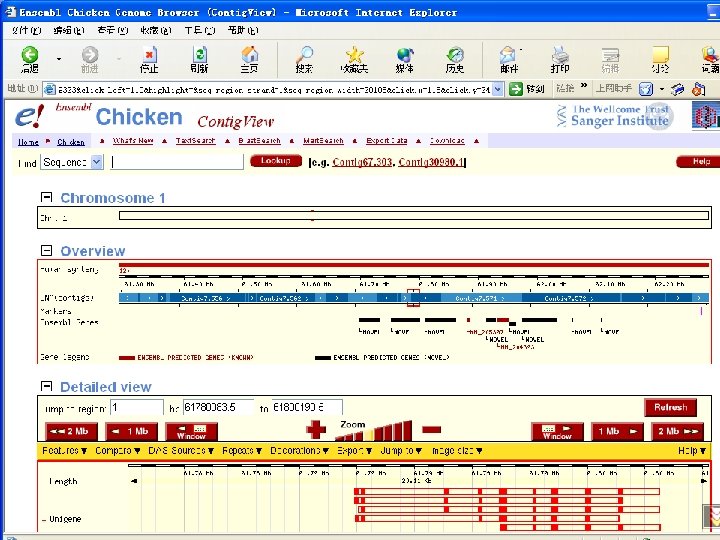
Task: Open the Mail envelope icon
Action: coord(508,55)
